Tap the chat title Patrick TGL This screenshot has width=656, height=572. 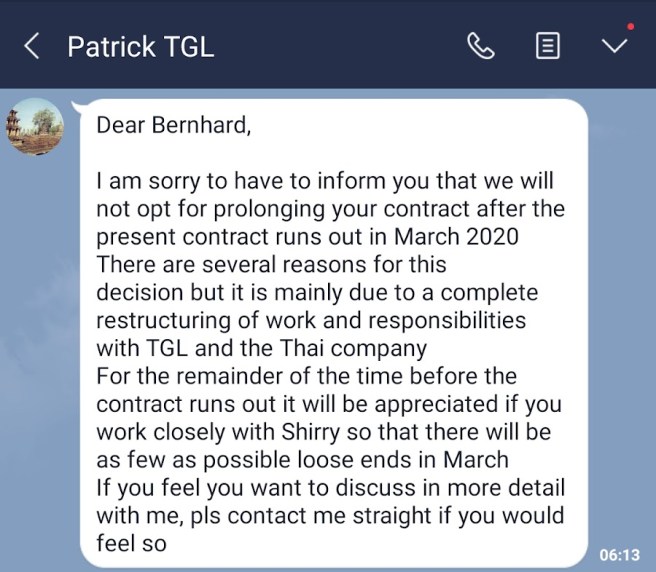tap(140, 46)
